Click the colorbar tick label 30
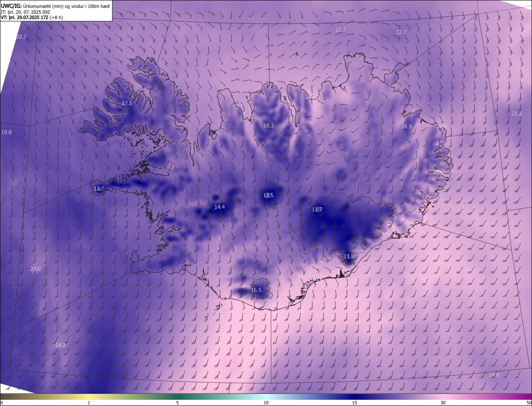 [x=443, y=403]
